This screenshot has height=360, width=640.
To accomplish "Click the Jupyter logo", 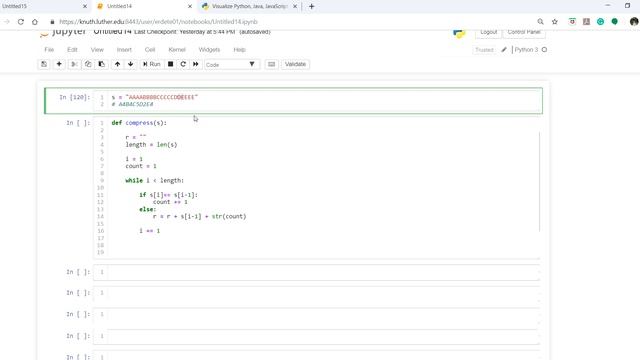I will point(63,32).
